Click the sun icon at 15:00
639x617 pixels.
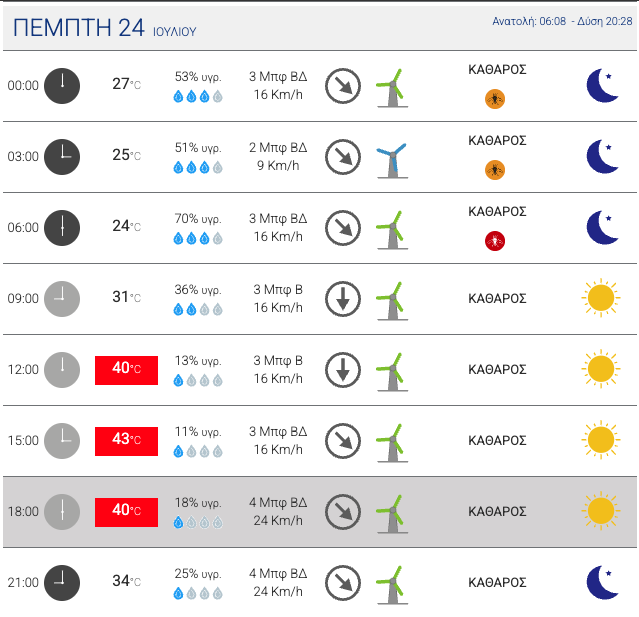tap(600, 440)
